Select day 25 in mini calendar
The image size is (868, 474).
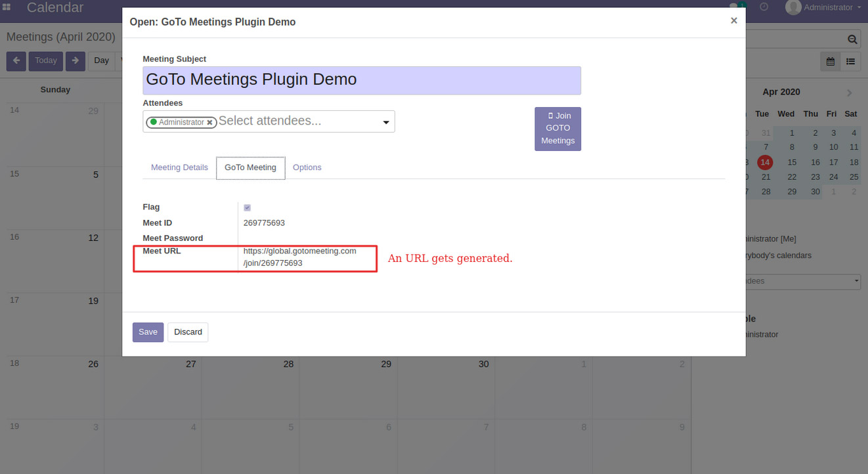point(854,177)
